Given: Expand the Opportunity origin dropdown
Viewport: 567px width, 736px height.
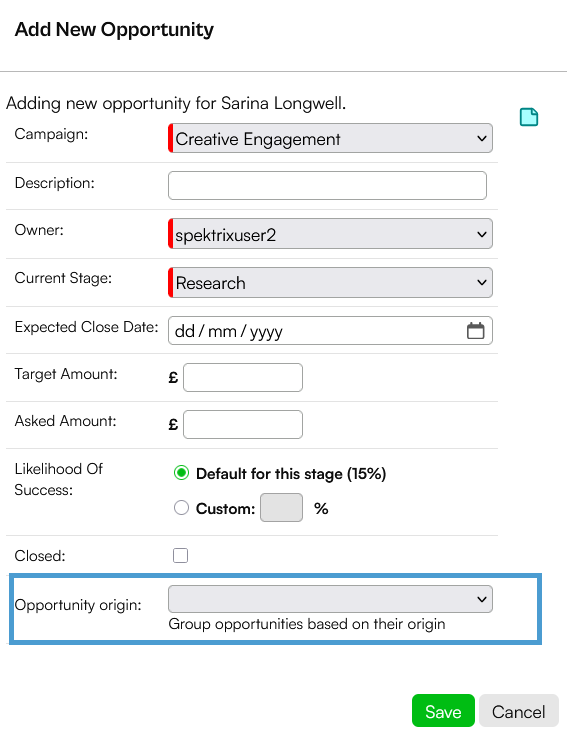Looking at the screenshot, I should pos(330,599).
